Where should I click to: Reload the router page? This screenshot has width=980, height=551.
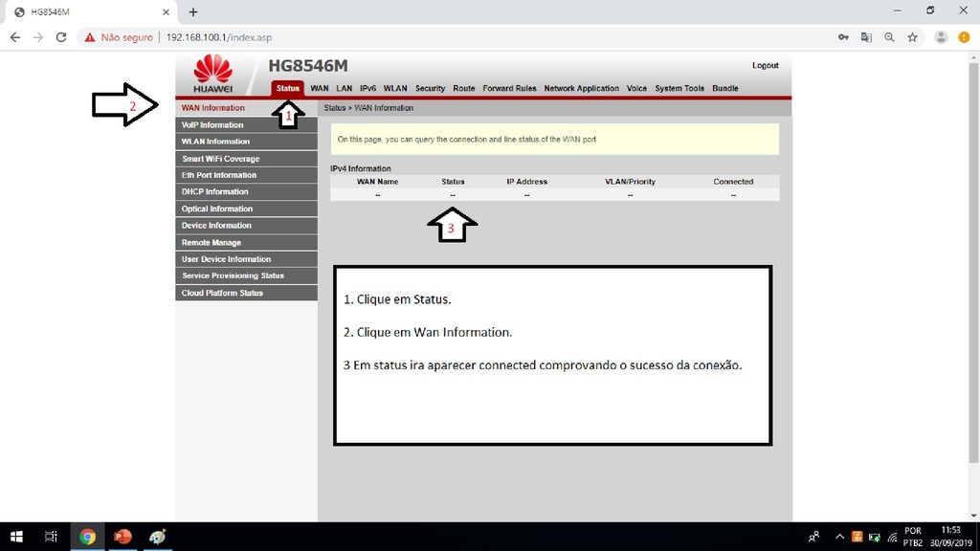[61, 37]
